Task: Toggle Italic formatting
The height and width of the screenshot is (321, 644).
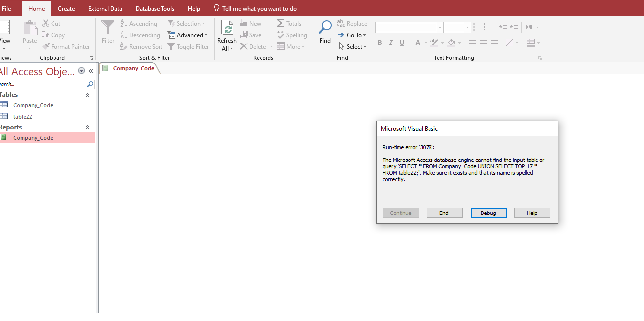Action: 391,43
